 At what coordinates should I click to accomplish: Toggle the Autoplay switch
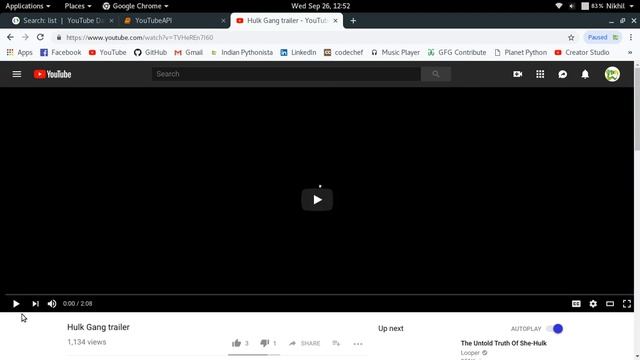pos(555,329)
